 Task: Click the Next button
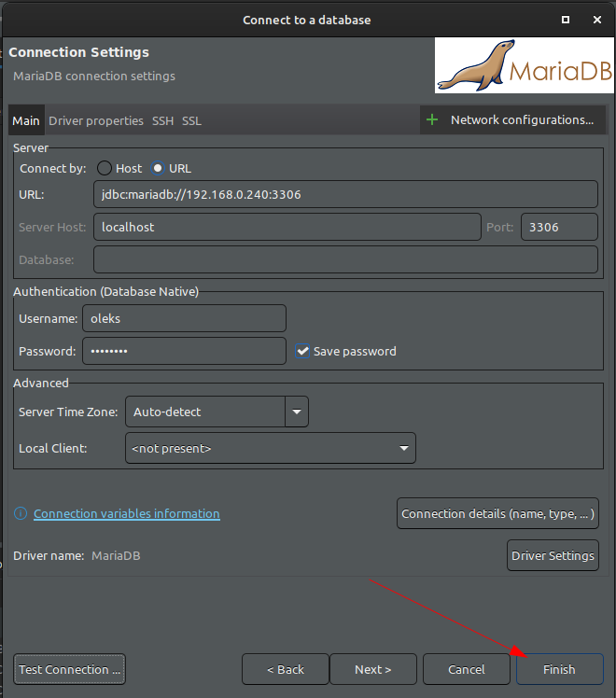click(373, 669)
